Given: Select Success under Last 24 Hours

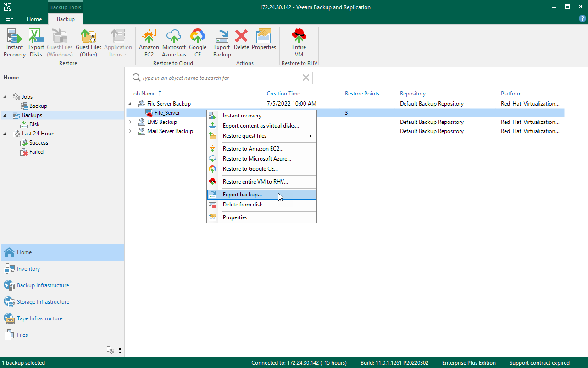Looking at the screenshot, I should (x=39, y=143).
